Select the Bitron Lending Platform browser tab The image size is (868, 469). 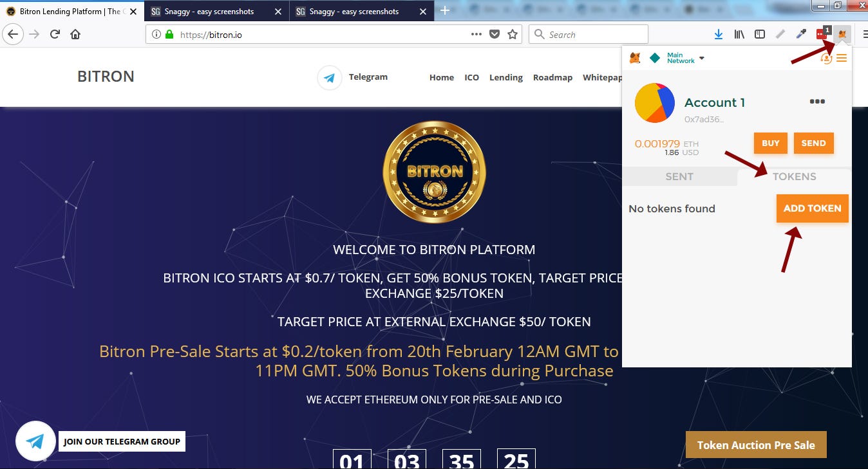coord(71,12)
